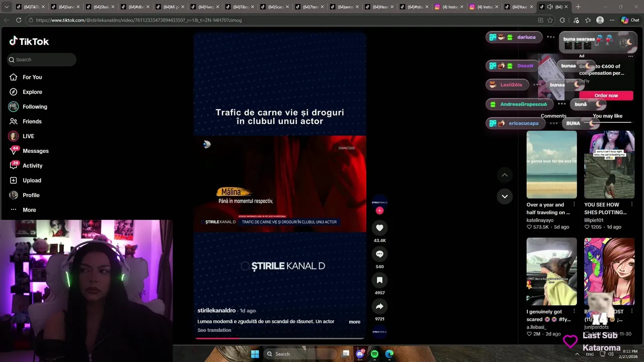Seek on the video progress bar
The height and width of the screenshot is (362, 644).
[280, 338]
